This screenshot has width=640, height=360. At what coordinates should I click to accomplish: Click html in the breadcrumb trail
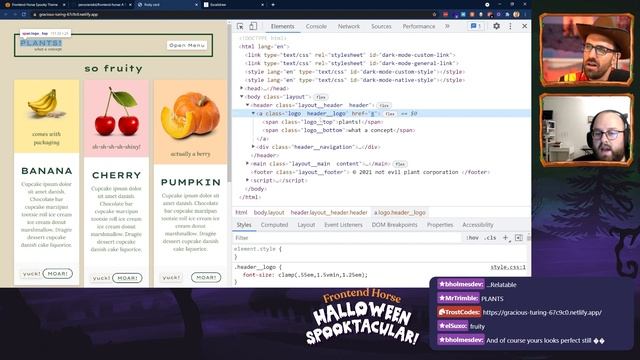pos(241,213)
